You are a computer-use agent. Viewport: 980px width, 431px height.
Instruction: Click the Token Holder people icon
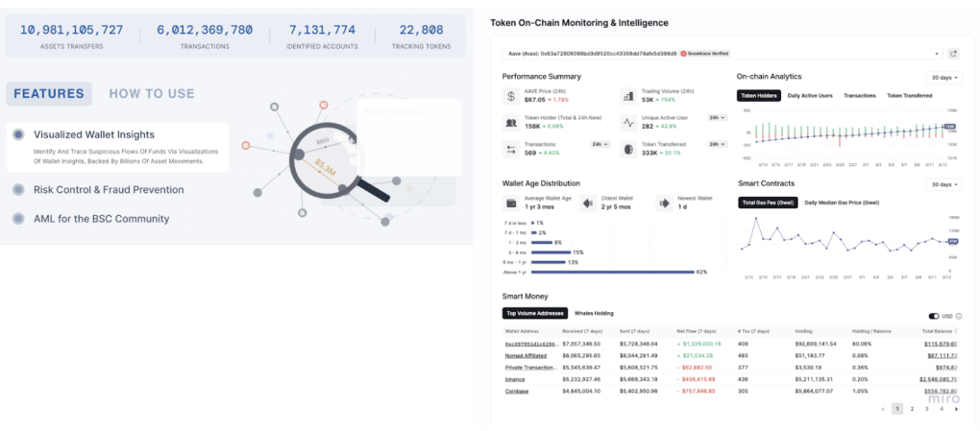point(511,123)
